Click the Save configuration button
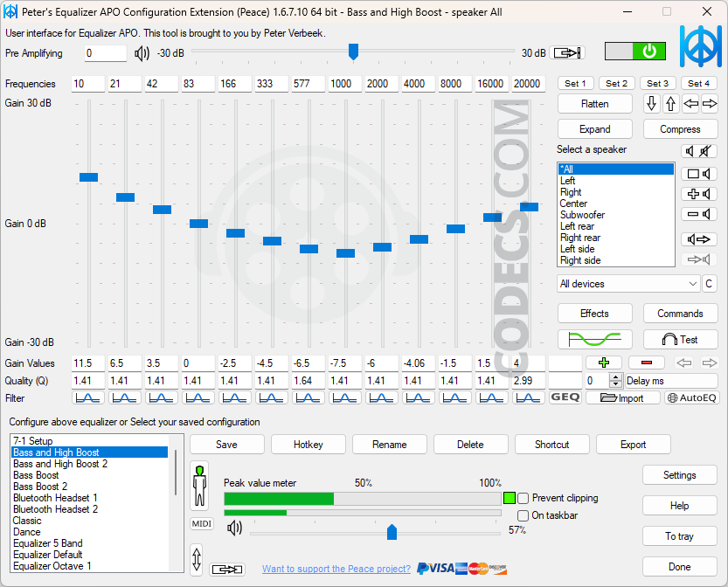The width and height of the screenshot is (728, 587). pos(226,445)
